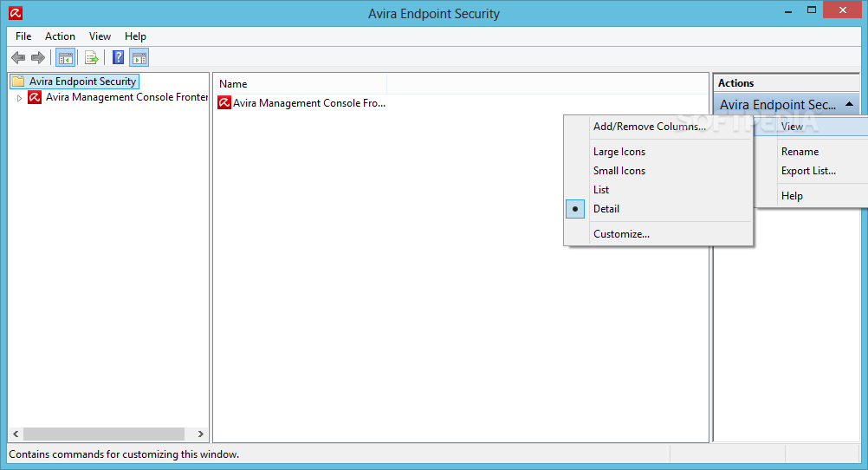
Task: Select Large Icons view
Action: click(658, 151)
